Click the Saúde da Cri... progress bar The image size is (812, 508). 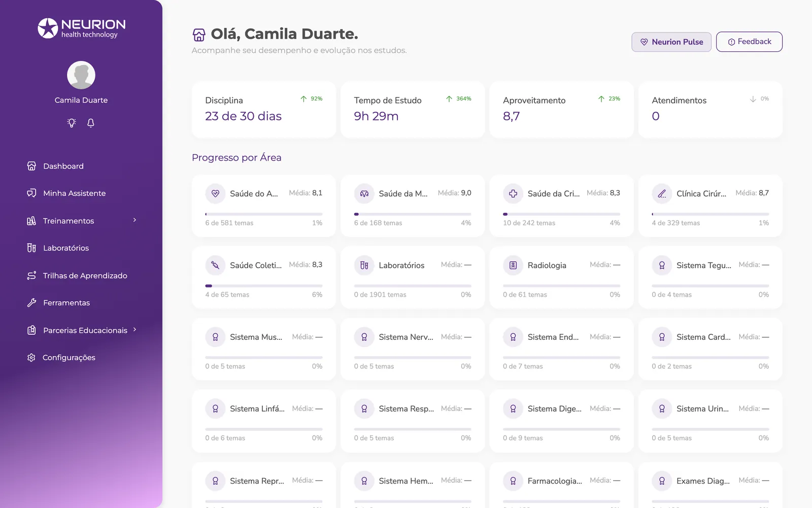(x=561, y=214)
